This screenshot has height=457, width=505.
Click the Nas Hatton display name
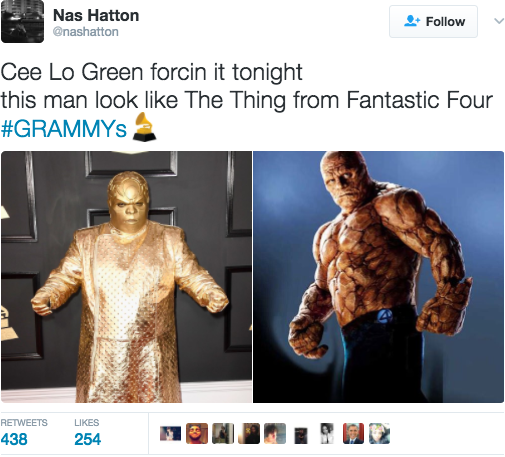(x=96, y=15)
